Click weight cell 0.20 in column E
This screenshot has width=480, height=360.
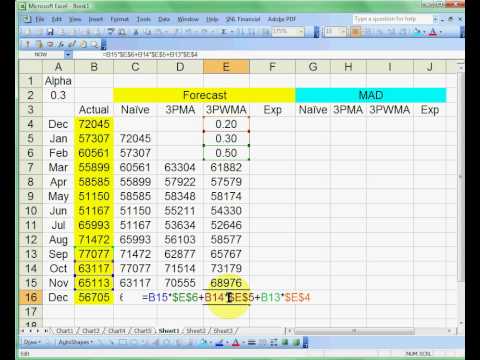coord(226,124)
